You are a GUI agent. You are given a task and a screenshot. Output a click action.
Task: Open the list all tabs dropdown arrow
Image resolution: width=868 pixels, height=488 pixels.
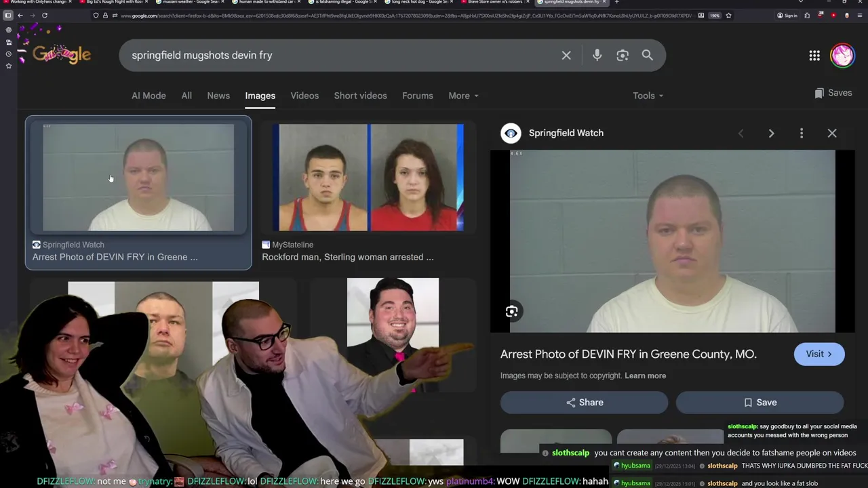coord(801,2)
